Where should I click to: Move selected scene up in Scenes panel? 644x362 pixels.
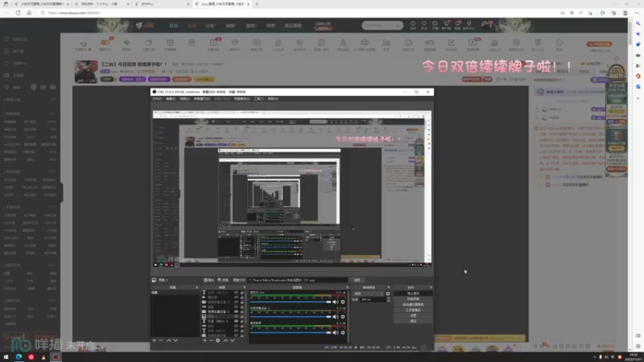coord(168,340)
